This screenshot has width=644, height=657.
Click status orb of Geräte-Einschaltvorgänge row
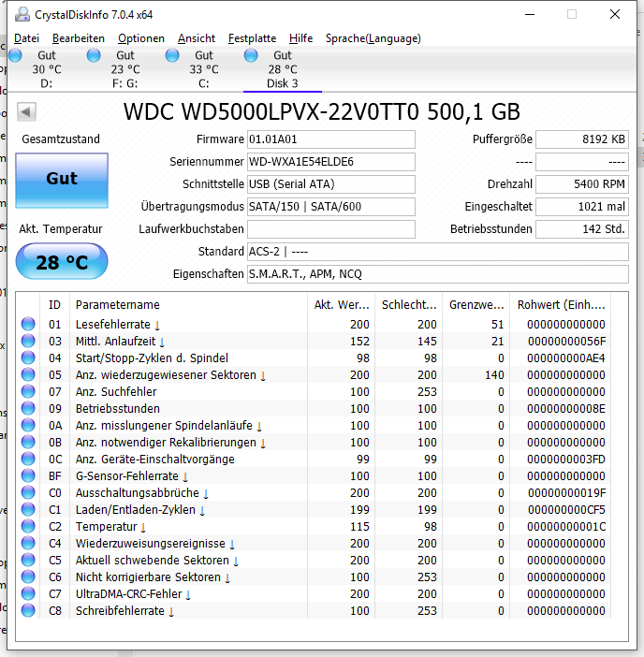pyautogui.click(x=28, y=459)
